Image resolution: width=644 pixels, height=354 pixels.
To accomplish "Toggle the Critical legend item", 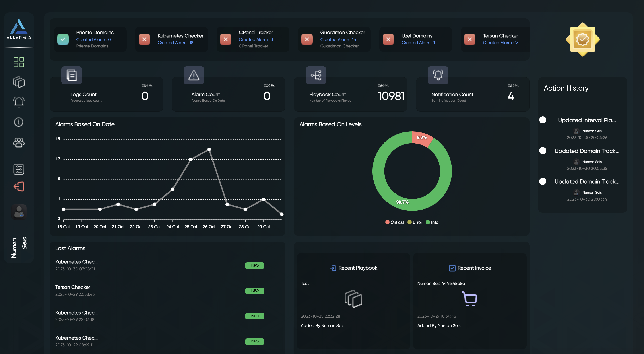I will [394, 222].
